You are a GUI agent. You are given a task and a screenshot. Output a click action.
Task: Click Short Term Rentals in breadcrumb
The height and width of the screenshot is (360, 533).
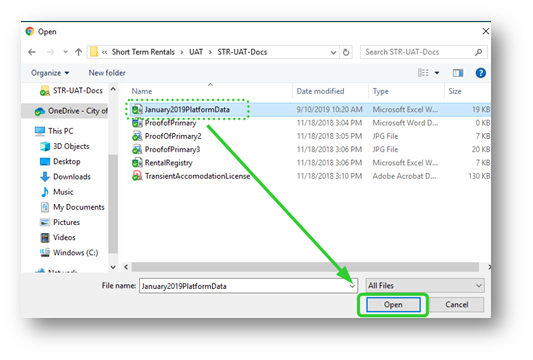143,52
